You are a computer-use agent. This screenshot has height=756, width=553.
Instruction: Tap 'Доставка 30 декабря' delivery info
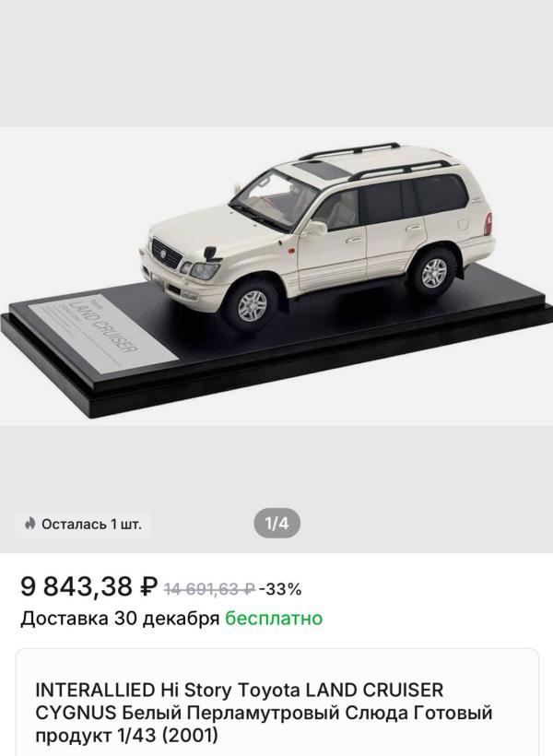click(x=120, y=619)
